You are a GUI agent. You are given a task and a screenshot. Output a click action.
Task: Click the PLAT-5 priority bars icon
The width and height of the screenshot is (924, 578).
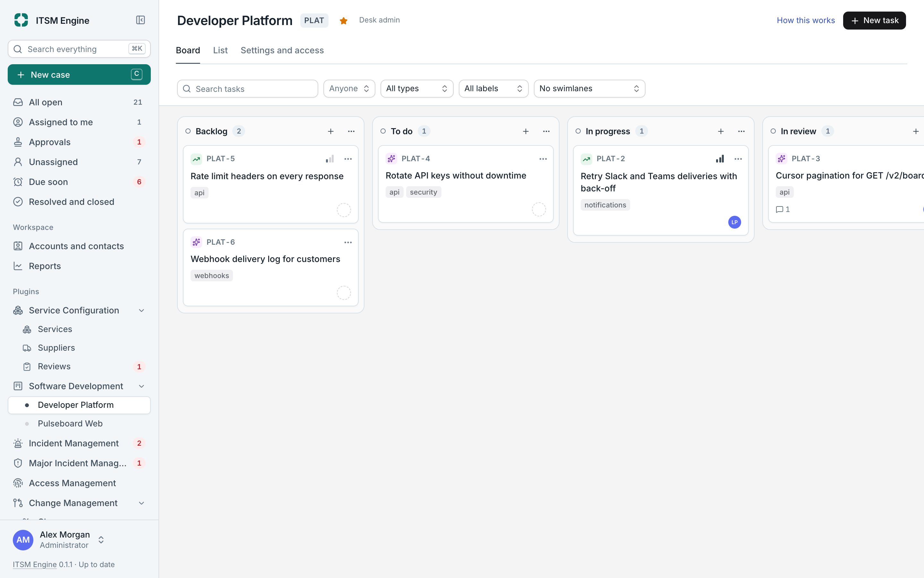pos(329,159)
